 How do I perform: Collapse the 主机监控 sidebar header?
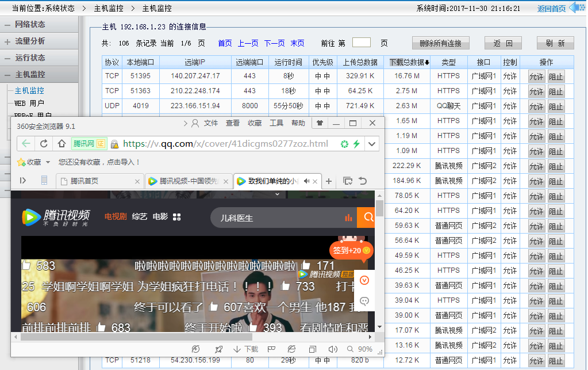pos(39,74)
